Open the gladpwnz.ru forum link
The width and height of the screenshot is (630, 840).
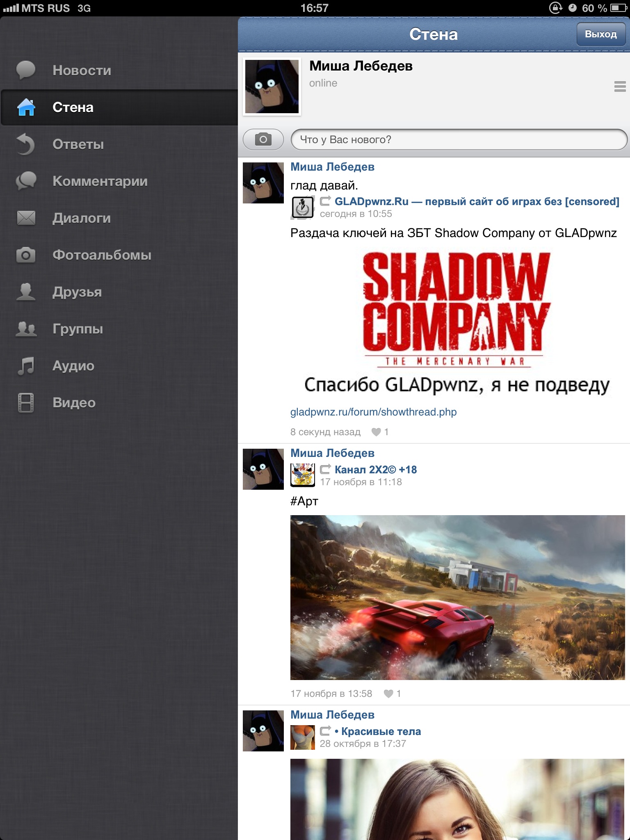(373, 412)
